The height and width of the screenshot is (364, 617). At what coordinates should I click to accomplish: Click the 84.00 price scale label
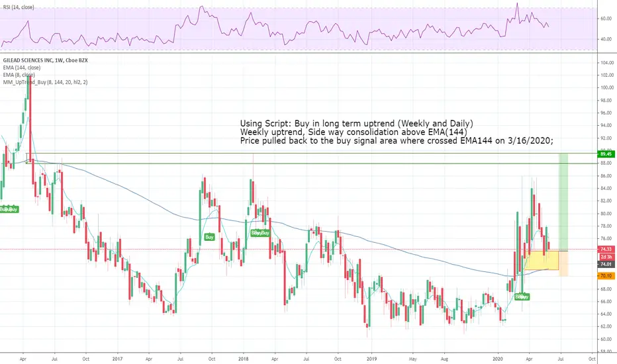[607, 189]
